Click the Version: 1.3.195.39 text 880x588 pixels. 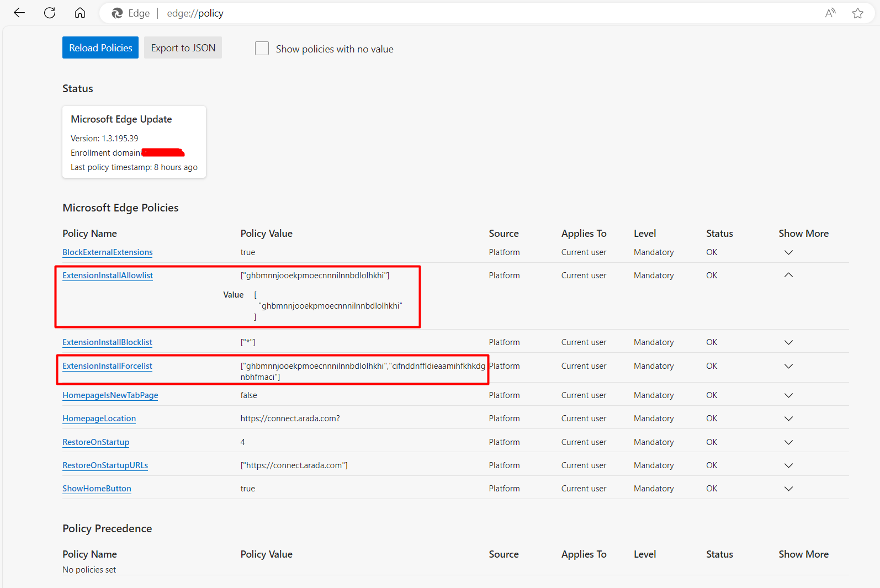coord(104,139)
